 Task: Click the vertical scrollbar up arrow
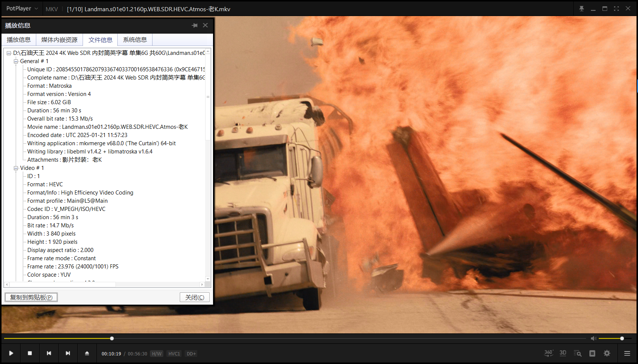[x=208, y=52]
